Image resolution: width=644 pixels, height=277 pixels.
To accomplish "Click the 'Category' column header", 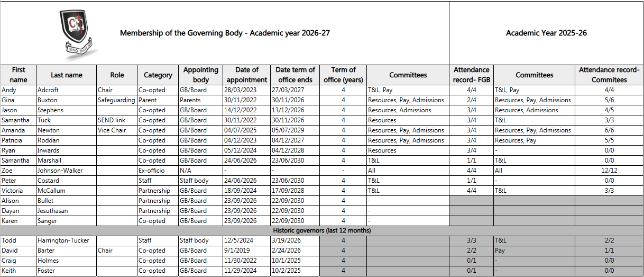I will pyautogui.click(x=158, y=75).
